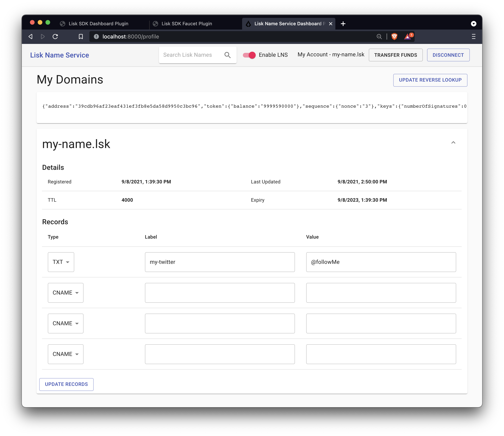
Task: Click the first CNAME row label field
Action: coord(220,293)
